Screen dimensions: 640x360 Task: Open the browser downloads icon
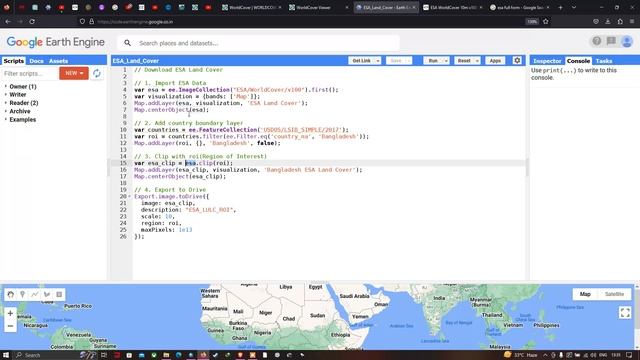(x=608, y=22)
